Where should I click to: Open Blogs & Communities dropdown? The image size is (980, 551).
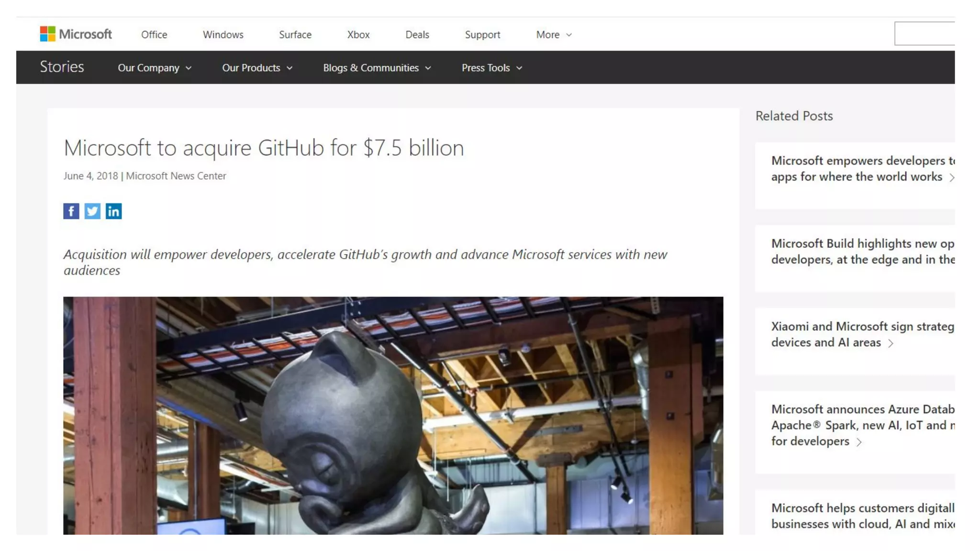tap(377, 68)
